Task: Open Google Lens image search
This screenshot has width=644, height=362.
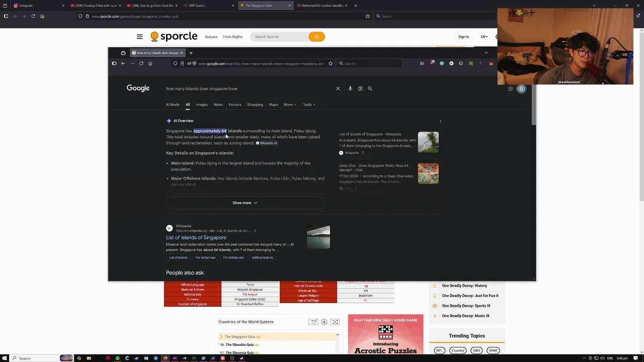Action: coord(360,88)
